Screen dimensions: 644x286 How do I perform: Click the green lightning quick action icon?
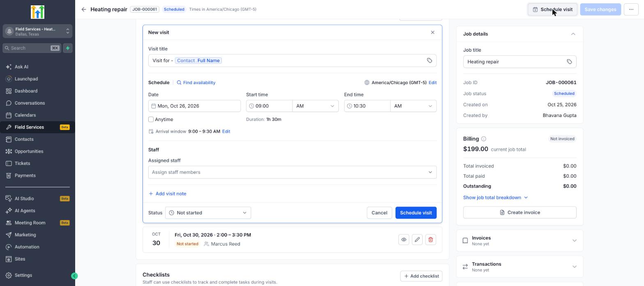pos(68,48)
